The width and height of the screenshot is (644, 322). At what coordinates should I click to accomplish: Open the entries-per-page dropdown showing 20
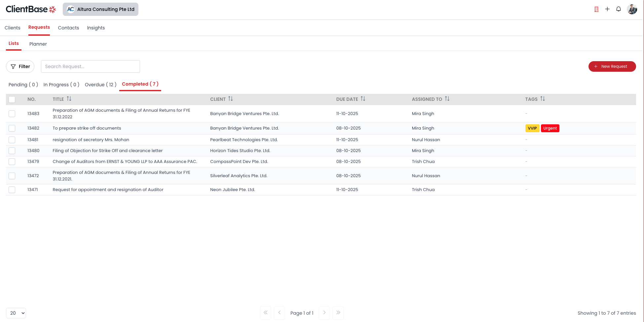(16, 313)
